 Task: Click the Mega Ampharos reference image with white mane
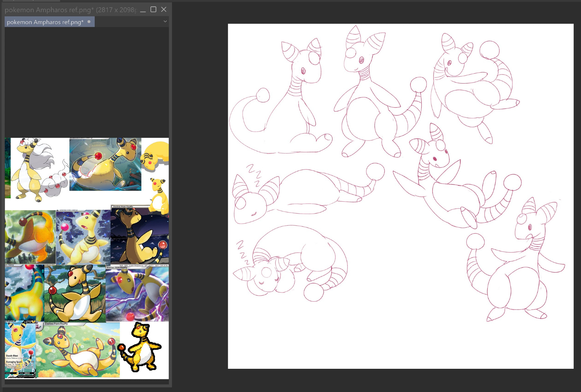(x=40, y=170)
